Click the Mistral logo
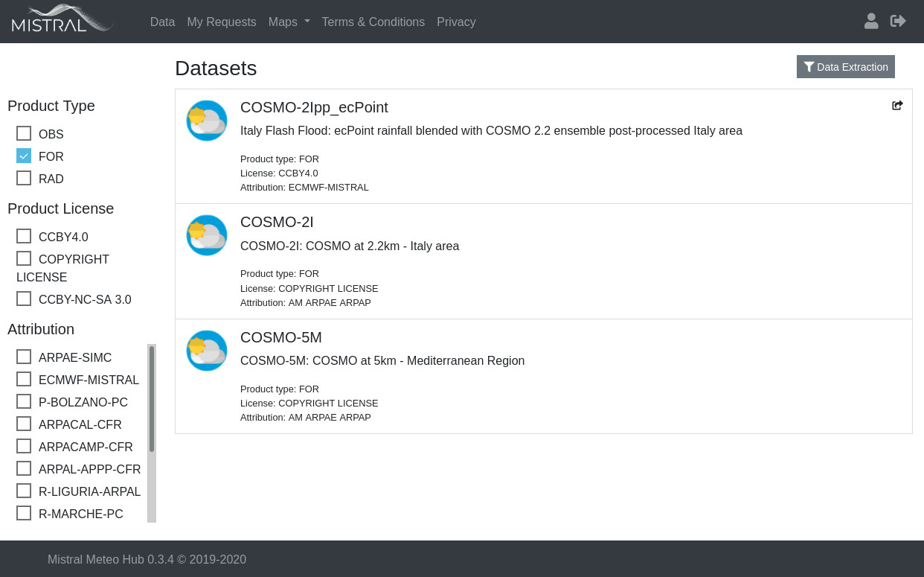This screenshot has width=924, height=577. click(x=62, y=19)
